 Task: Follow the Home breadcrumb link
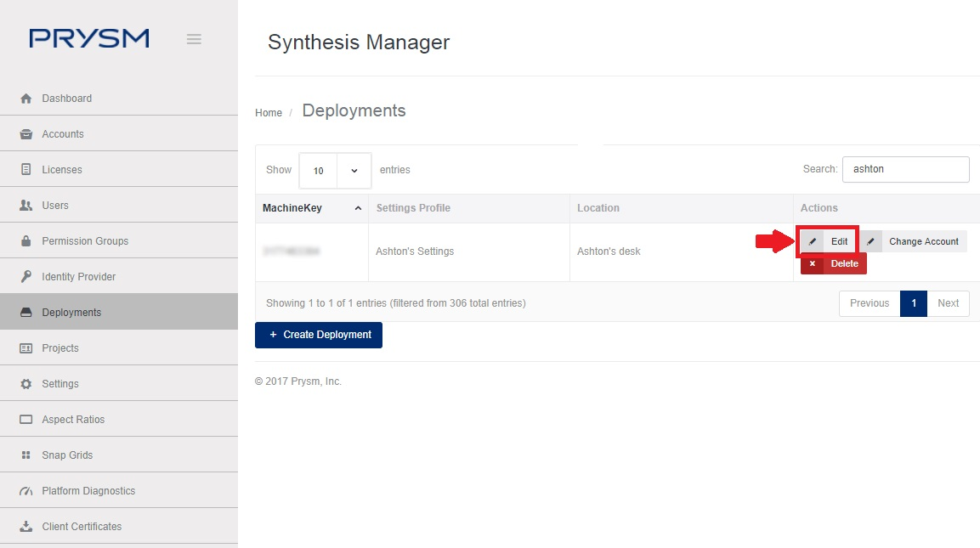point(269,112)
